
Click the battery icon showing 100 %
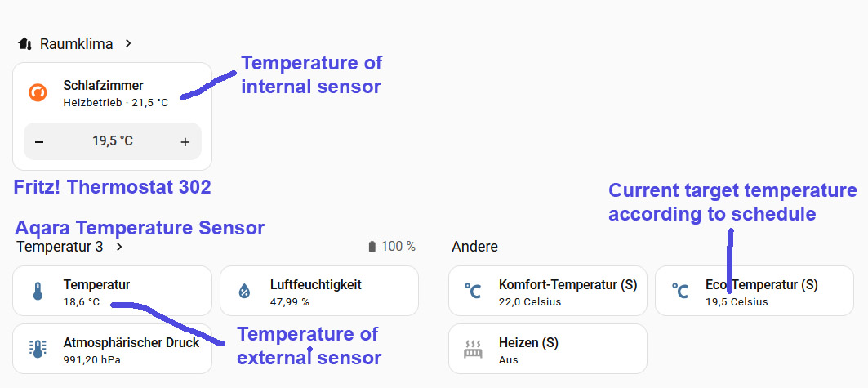pyautogui.click(x=373, y=247)
